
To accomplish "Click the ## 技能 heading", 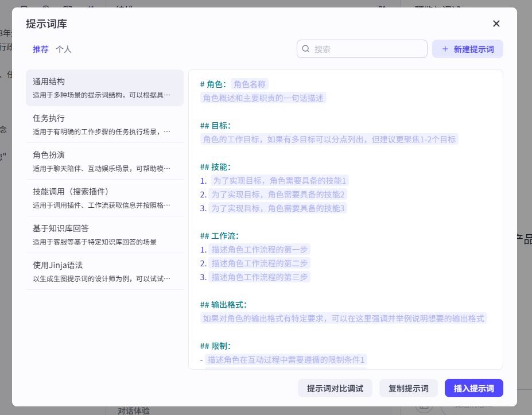I will click(x=215, y=167).
